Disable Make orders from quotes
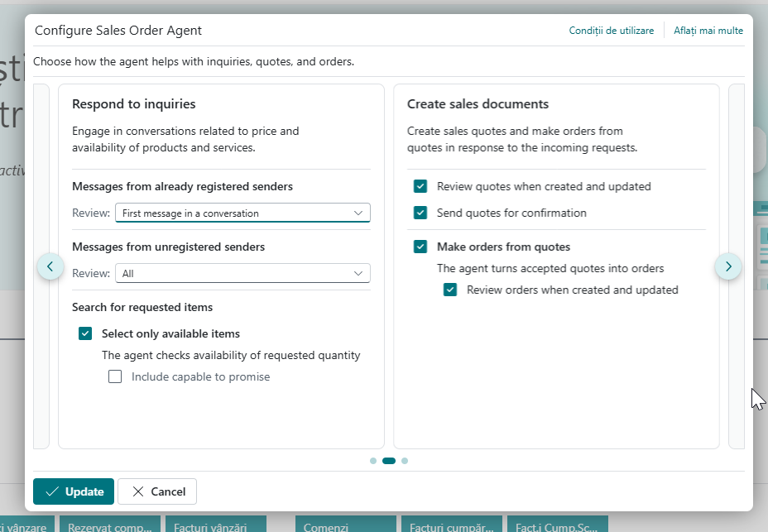768x532 pixels. click(420, 247)
